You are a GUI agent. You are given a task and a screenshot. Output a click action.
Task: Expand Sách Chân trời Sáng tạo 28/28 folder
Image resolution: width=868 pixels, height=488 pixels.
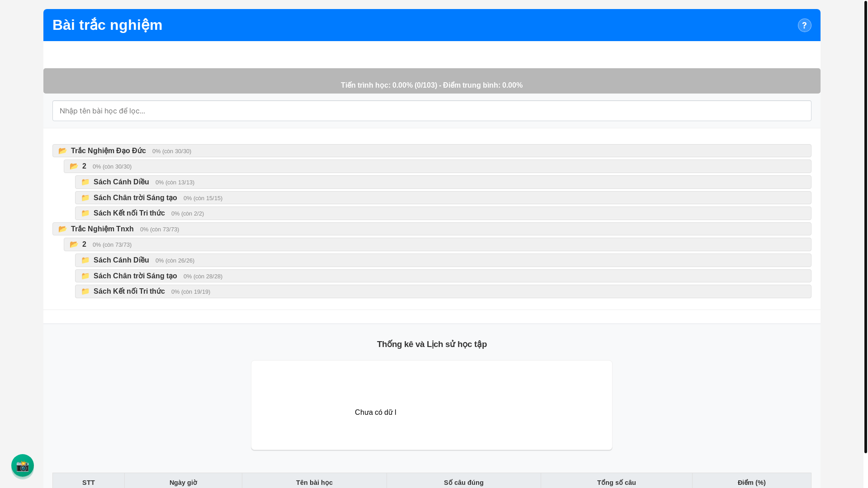pyautogui.click(x=443, y=276)
